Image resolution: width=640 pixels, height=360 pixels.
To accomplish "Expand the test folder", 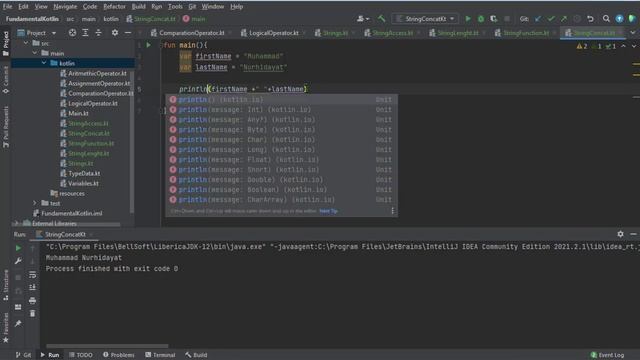I will tap(35, 203).
